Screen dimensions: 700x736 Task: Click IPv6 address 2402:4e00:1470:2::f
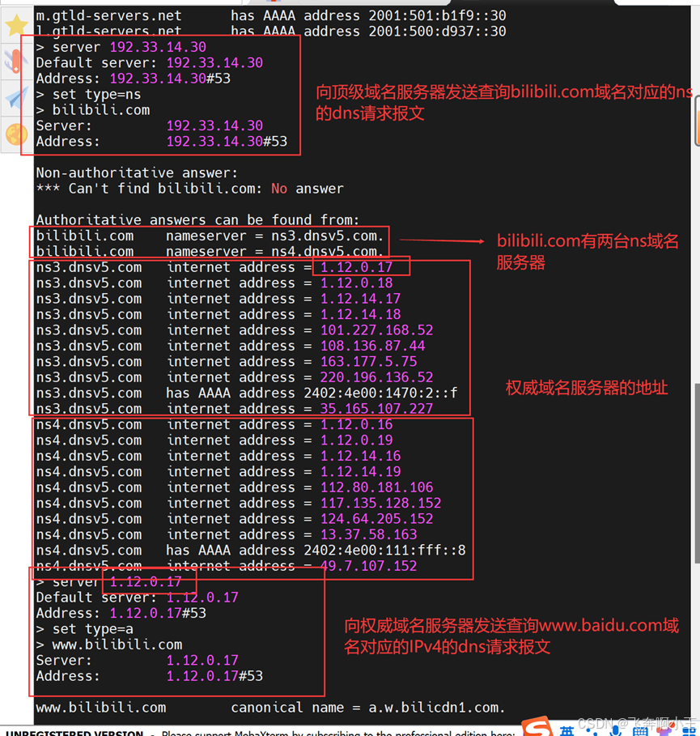pyautogui.click(x=380, y=393)
